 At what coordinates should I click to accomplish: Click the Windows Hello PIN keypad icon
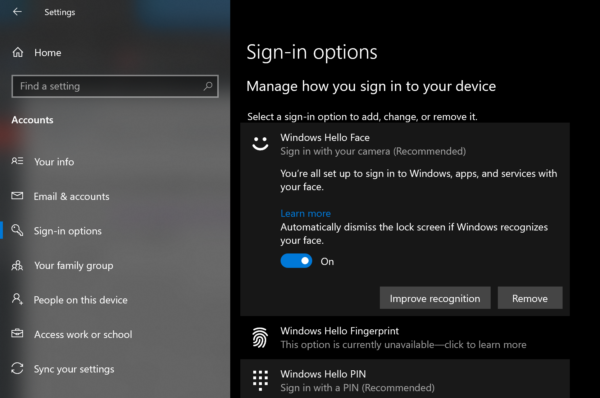pos(260,380)
